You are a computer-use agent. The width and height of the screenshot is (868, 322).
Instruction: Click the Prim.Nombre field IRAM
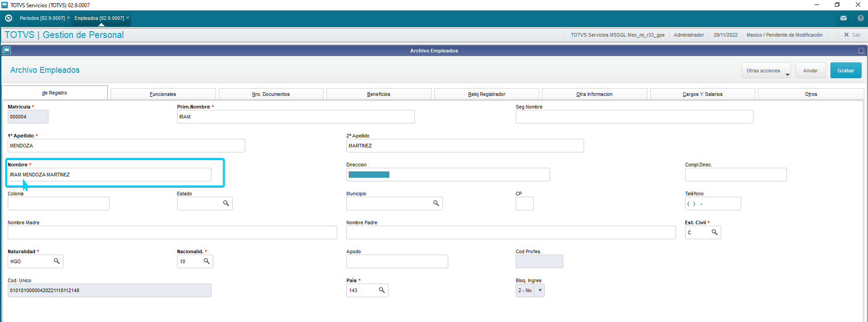click(x=296, y=117)
